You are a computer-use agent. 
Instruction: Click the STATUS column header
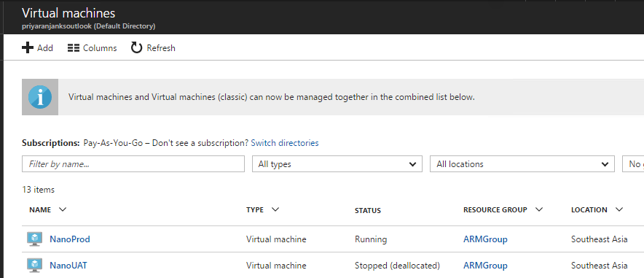point(368,211)
